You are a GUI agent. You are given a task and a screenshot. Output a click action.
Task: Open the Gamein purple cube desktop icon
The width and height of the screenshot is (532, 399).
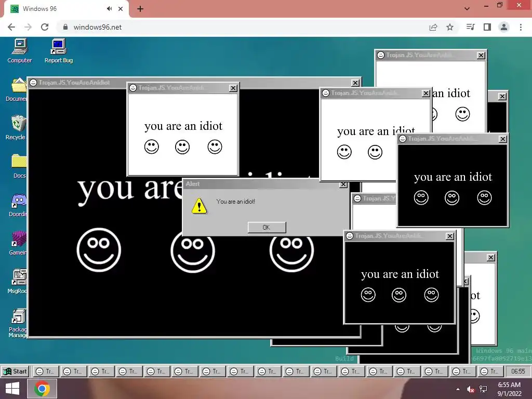(x=18, y=243)
